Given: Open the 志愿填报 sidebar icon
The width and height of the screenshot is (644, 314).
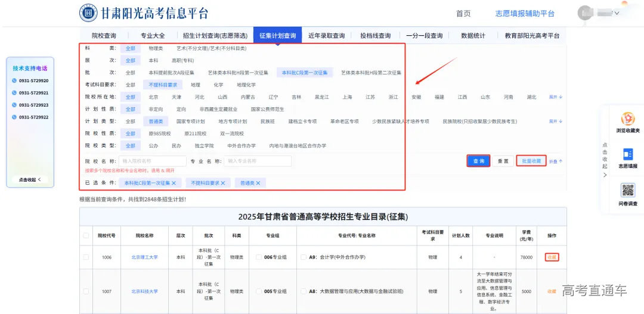Looking at the screenshot, I should coord(627,154).
